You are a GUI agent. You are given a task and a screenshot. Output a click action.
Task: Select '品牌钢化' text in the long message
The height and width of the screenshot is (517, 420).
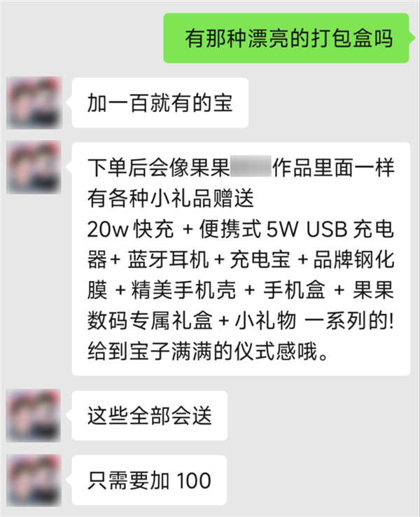(353, 259)
